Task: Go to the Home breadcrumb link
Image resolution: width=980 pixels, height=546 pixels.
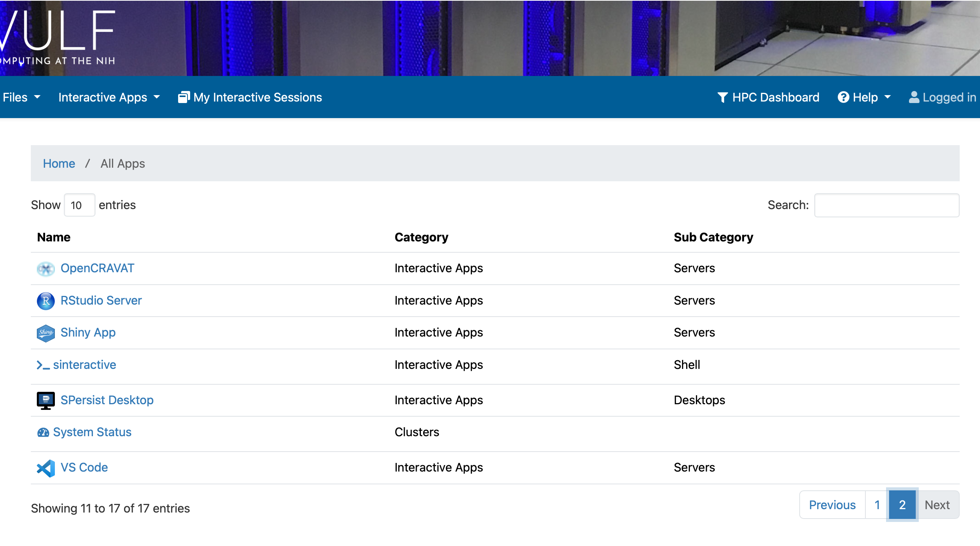Action: click(59, 163)
